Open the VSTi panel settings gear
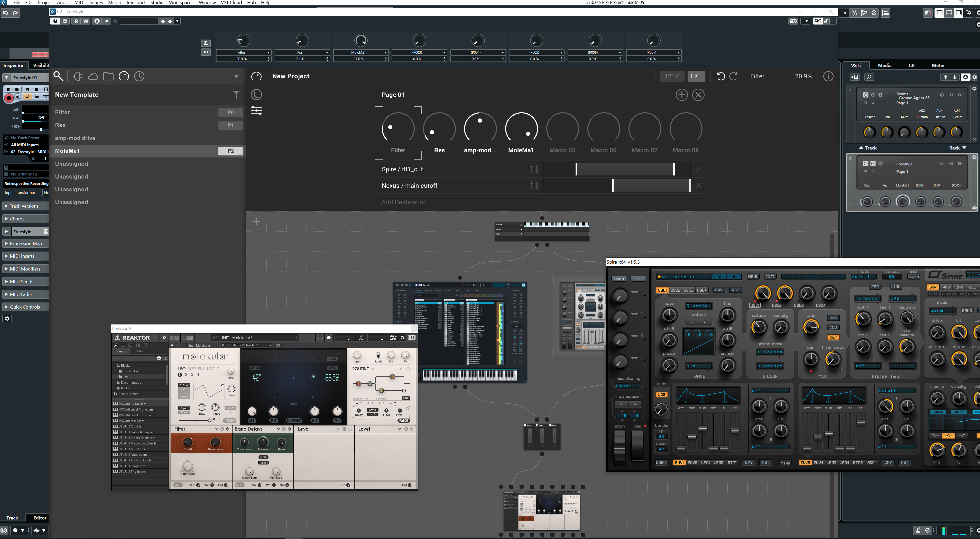This screenshot has height=539, width=980. click(974, 77)
